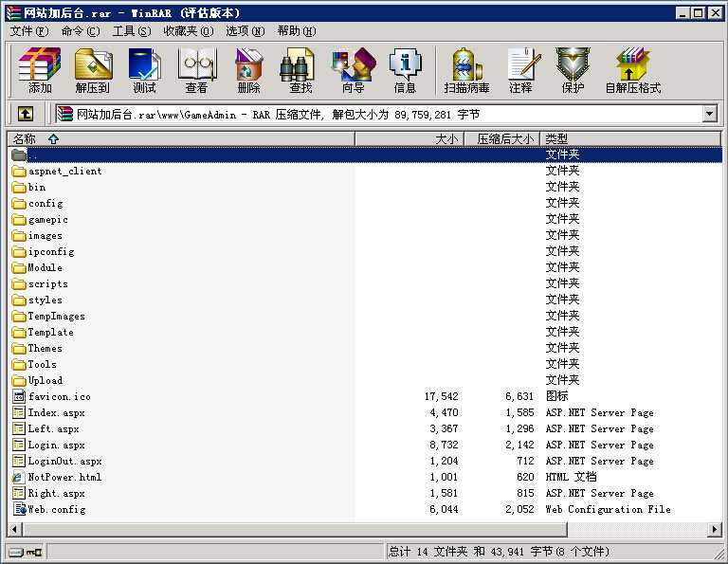Sort by Name (名称) column header
Screen dimensions: 728x564
(x=181, y=138)
